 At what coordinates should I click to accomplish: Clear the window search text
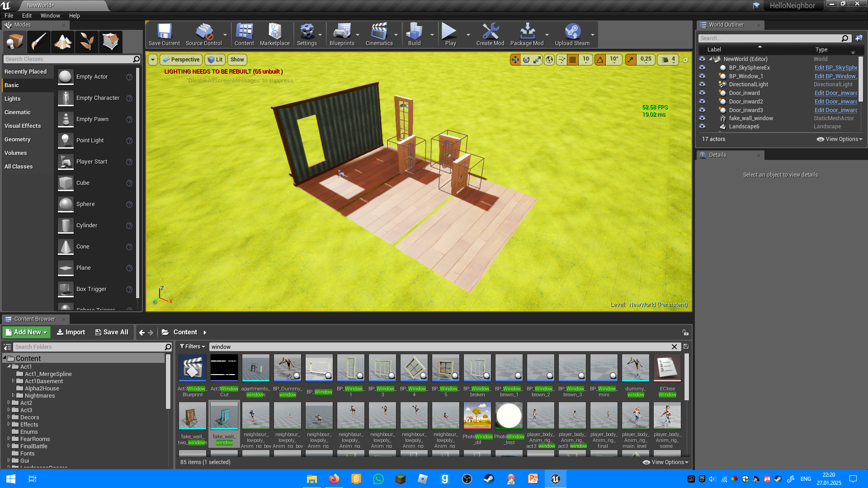(674, 347)
